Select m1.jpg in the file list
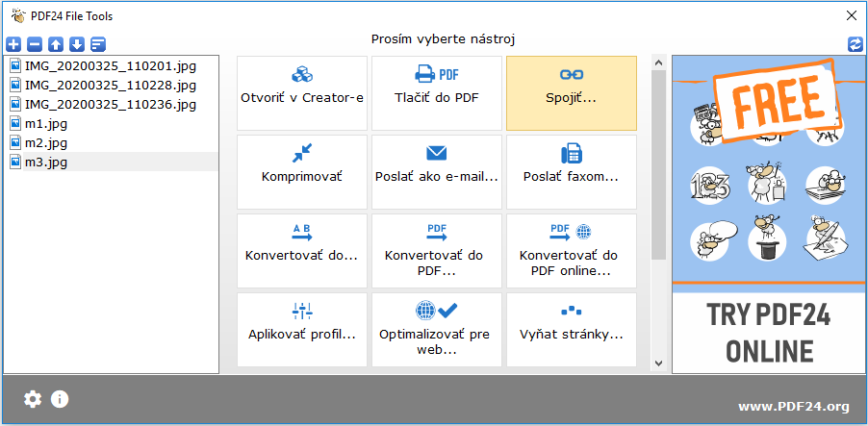868x426 pixels. click(x=110, y=124)
